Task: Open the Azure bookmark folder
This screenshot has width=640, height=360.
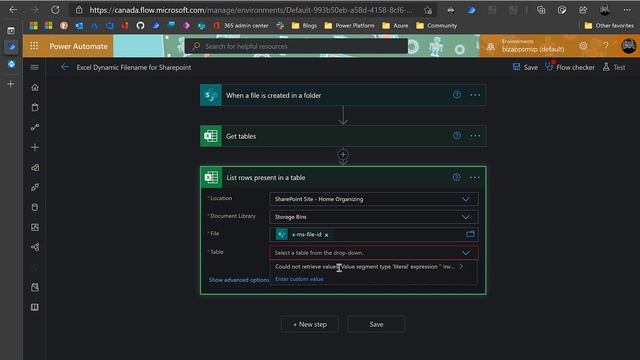Action: pos(395,25)
